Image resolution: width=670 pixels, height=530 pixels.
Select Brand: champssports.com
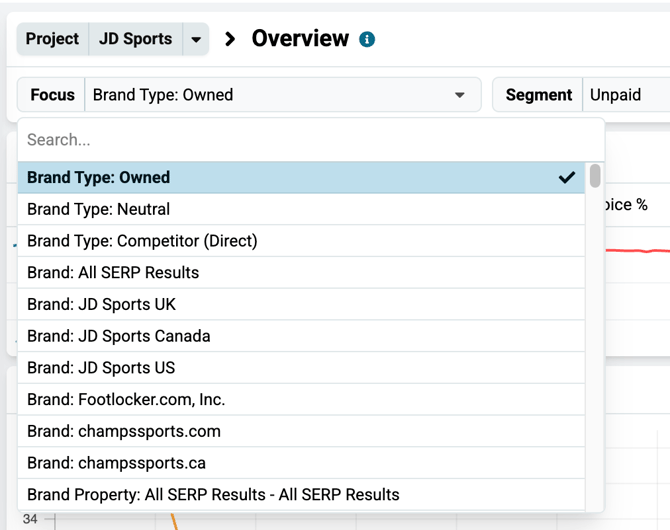301,431
